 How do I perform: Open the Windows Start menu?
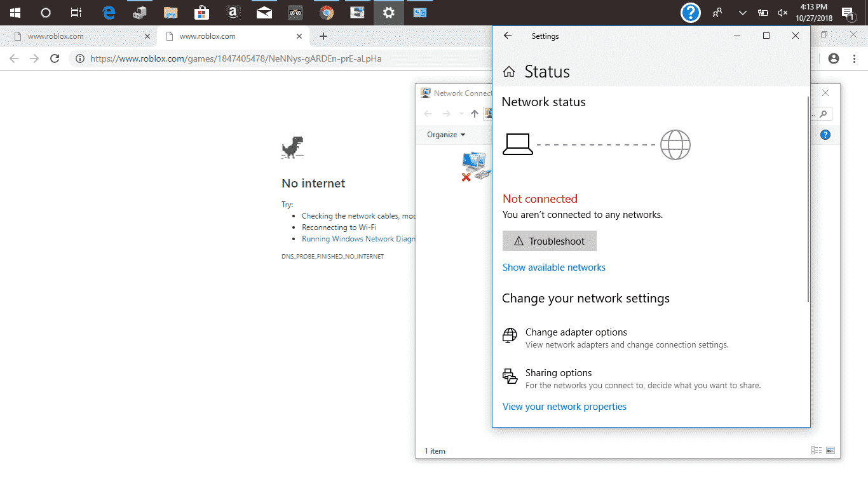tap(15, 12)
